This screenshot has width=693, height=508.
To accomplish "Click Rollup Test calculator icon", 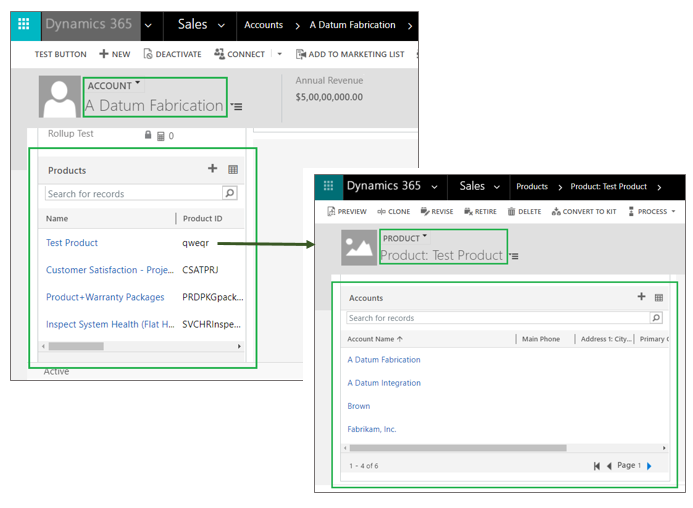I will [x=161, y=136].
